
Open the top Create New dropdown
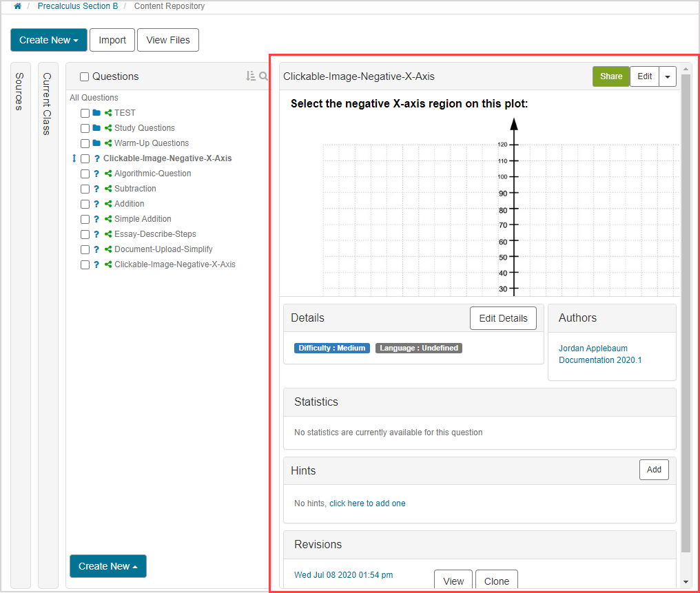(x=48, y=40)
